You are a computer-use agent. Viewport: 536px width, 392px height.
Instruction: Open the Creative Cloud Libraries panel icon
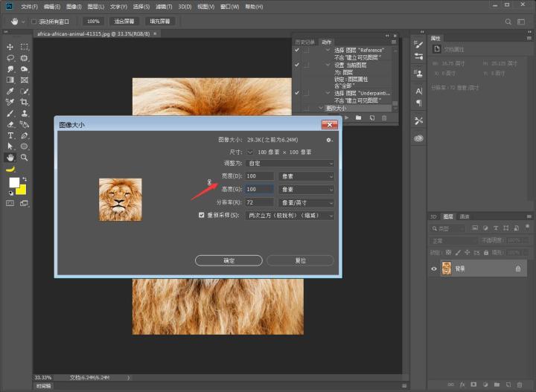(418, 138)
